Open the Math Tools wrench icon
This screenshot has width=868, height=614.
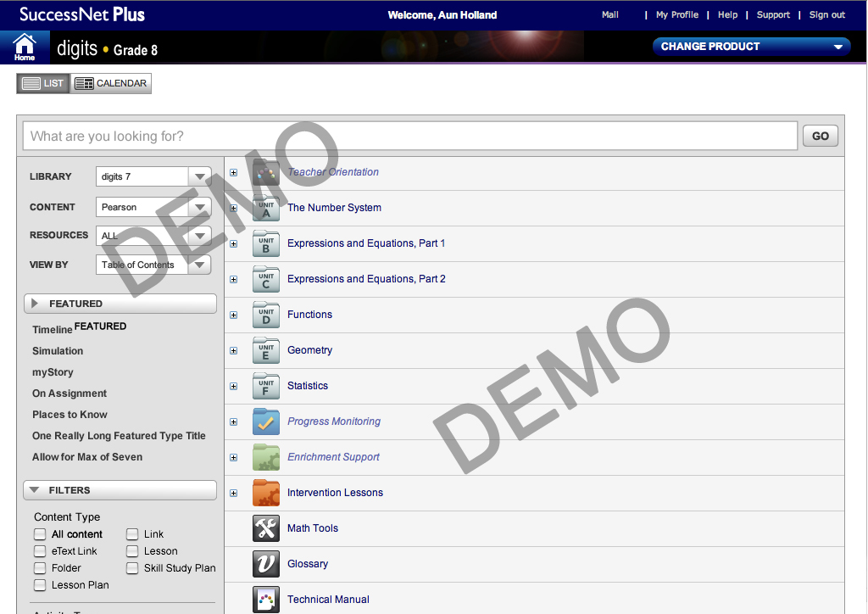(266, 528)
